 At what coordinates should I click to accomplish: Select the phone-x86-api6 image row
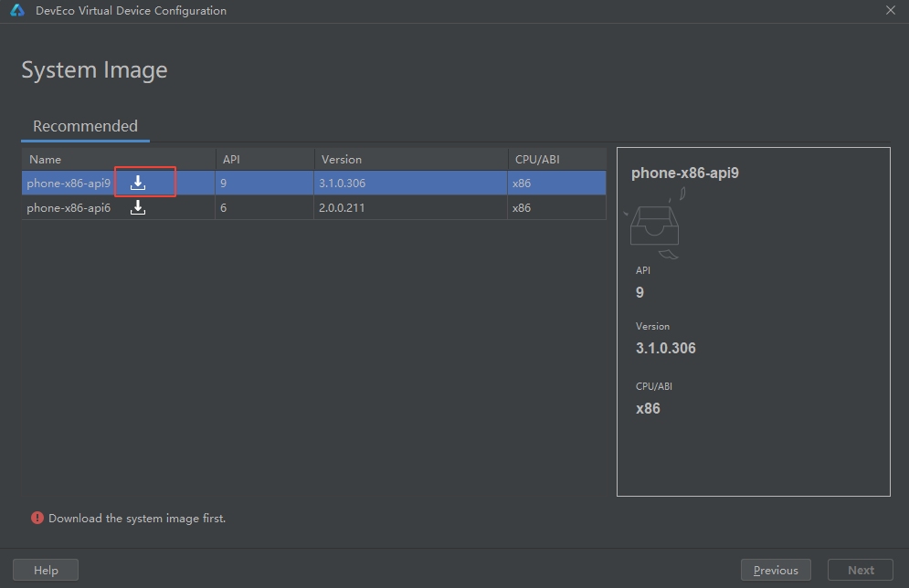69,208
